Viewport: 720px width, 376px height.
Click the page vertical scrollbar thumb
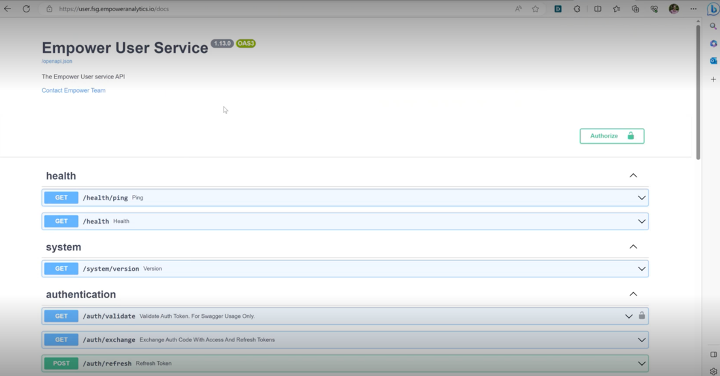point(698,92)
